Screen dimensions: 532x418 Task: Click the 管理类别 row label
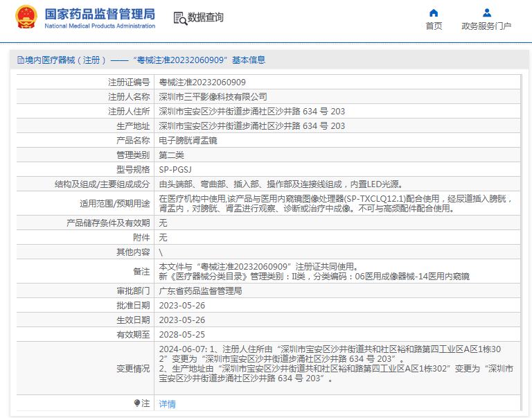point(133,155)
